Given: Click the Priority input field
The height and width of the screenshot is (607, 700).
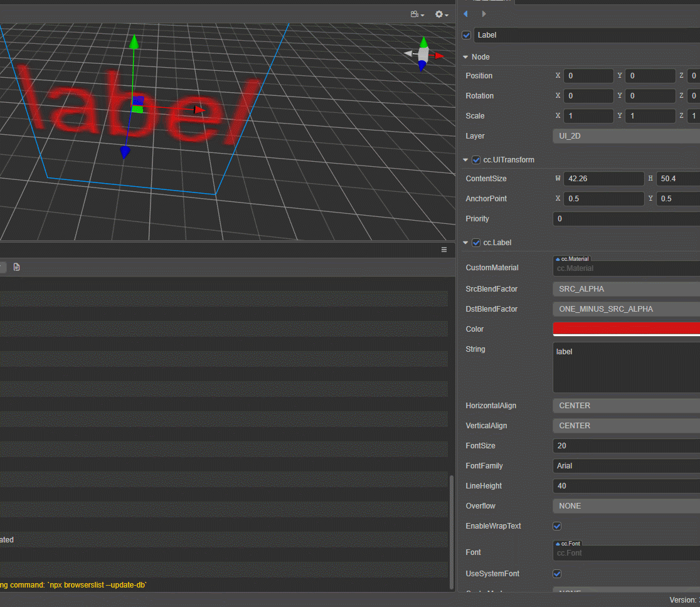Looking at the screenshot, I should coord(627,219).
